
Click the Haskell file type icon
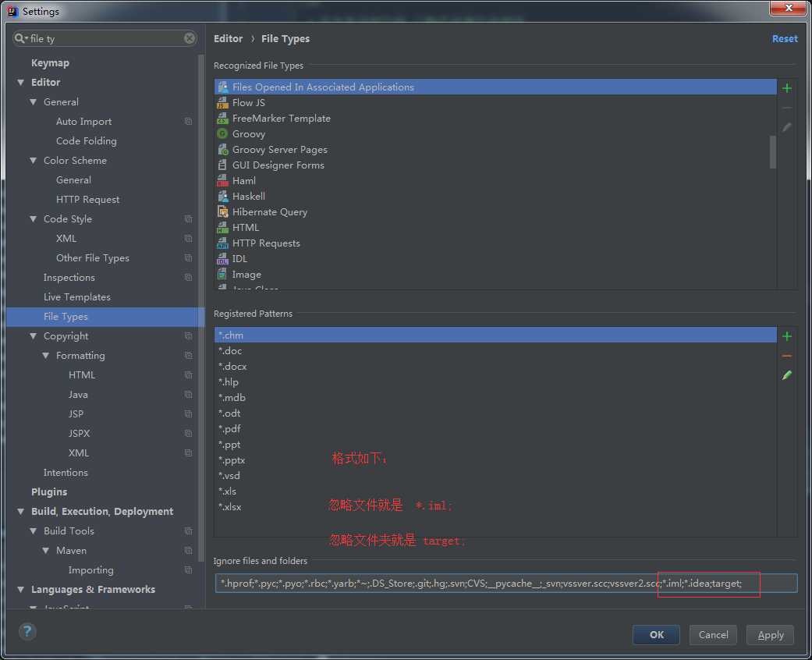[x=222, y=197]
